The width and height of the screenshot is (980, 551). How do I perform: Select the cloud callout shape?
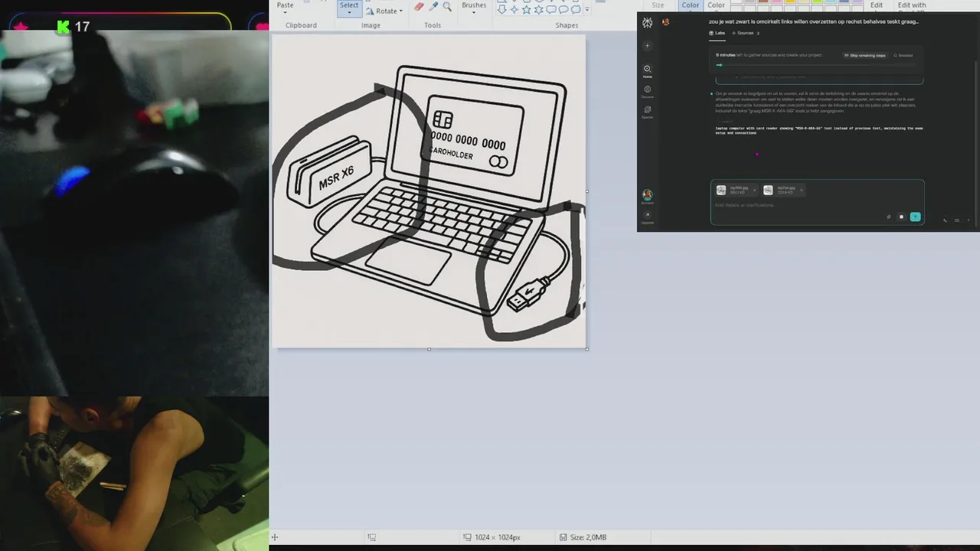pyautogui.click(x=576, y=9)
